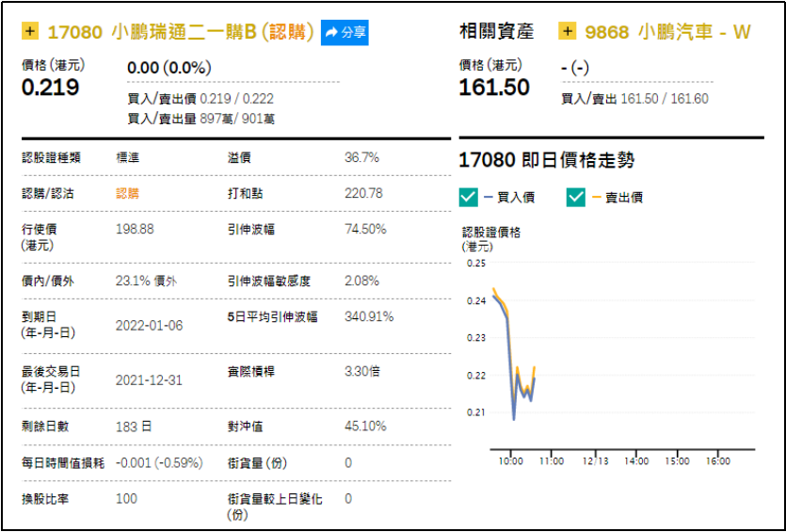Click the 分享 share button
The image size is (786, 532).
345,33
